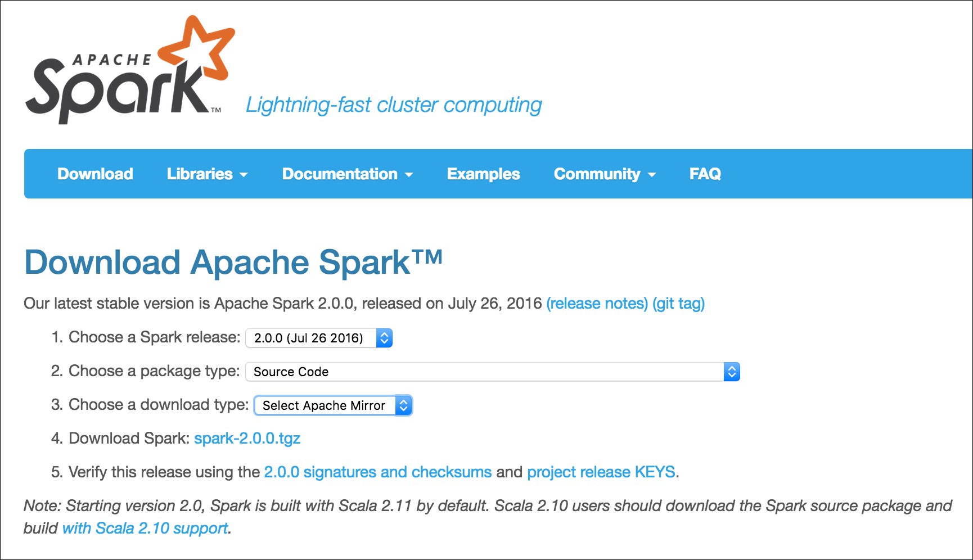Open the release notes link

[x=597, y=304]
